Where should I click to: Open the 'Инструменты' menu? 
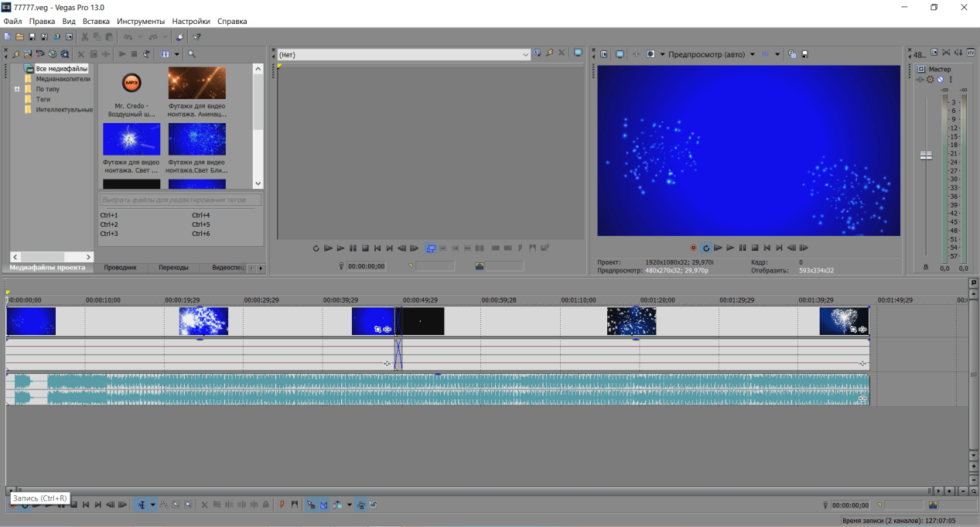[x=141, y=21]
